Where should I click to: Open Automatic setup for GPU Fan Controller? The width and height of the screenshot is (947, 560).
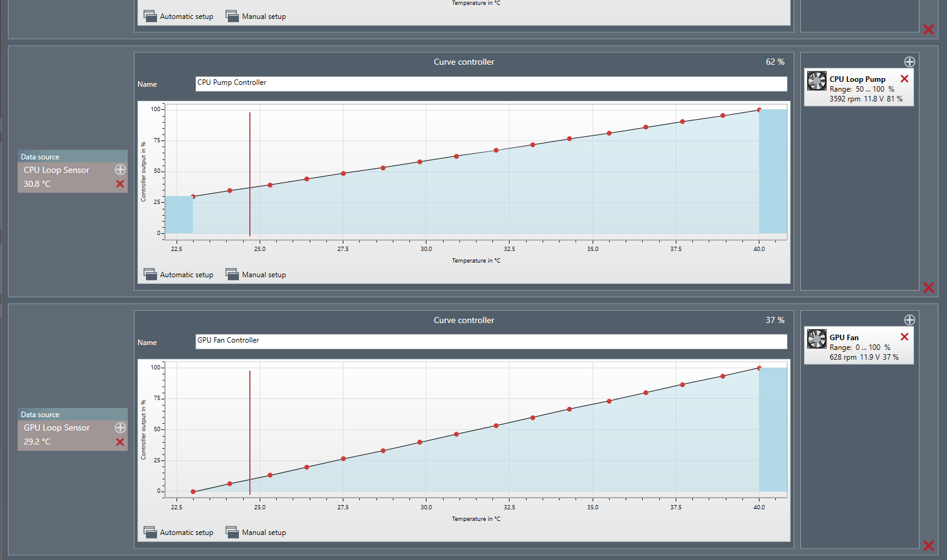pos(178,533)
